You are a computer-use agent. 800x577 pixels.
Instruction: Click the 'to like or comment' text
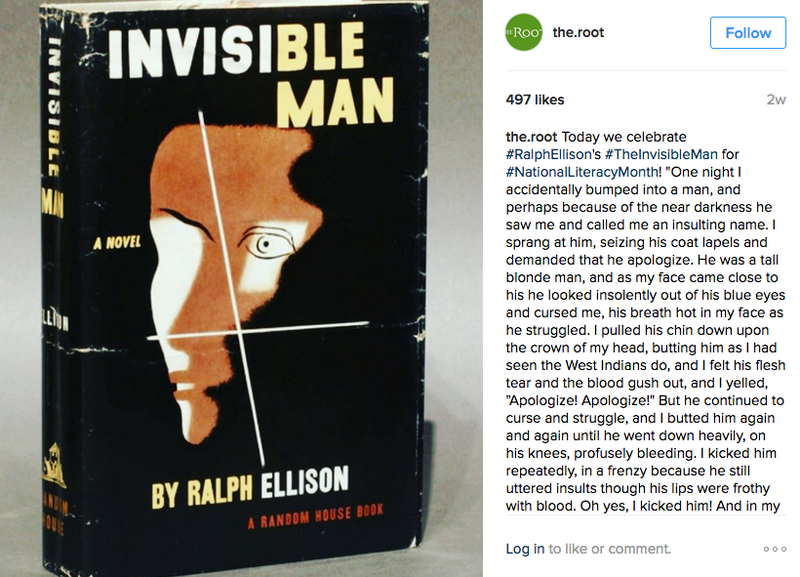click(610, 549)
